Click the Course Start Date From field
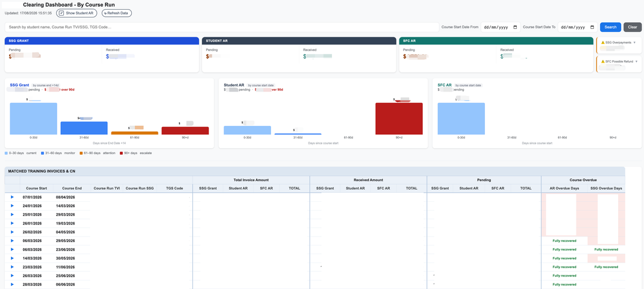This screenshot has width=644, height=289. pos(500,27)
